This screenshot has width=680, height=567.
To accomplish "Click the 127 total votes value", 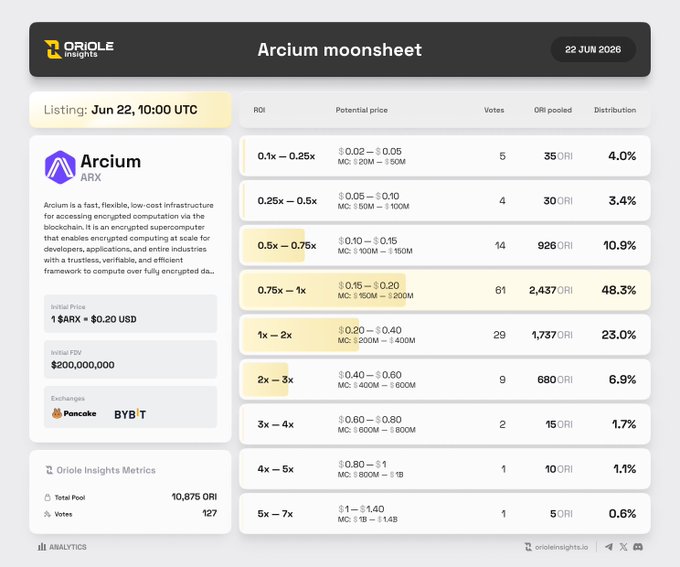I will point(209,513).
